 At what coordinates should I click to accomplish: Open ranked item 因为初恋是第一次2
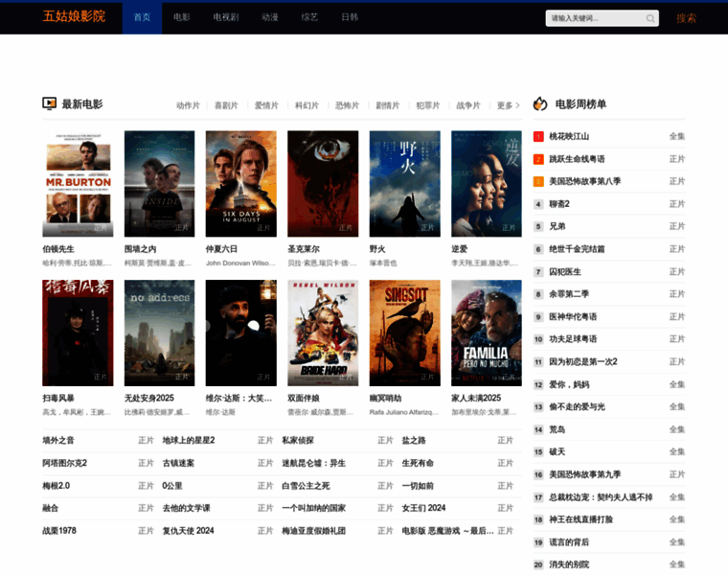pyautogui.click(x=583, y=362)
